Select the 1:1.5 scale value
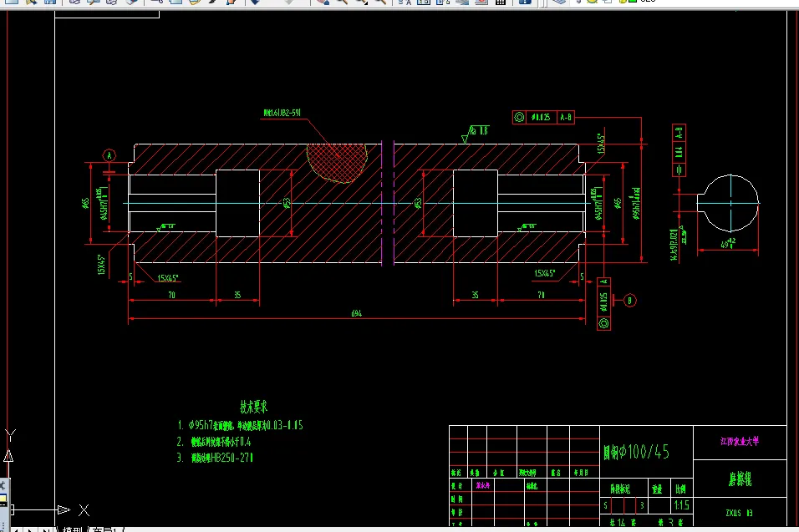799x532 pixels. [x=681, y=505]
